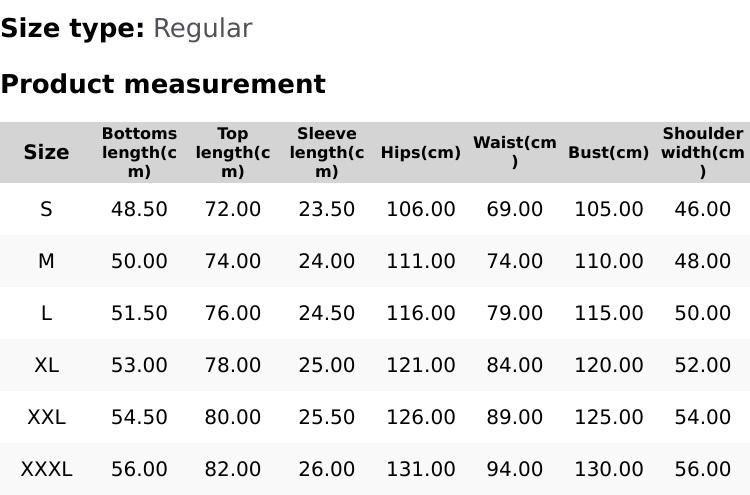Select the Top length(cm) header
This screenshot has width=750, height=495.
(233, 152)
